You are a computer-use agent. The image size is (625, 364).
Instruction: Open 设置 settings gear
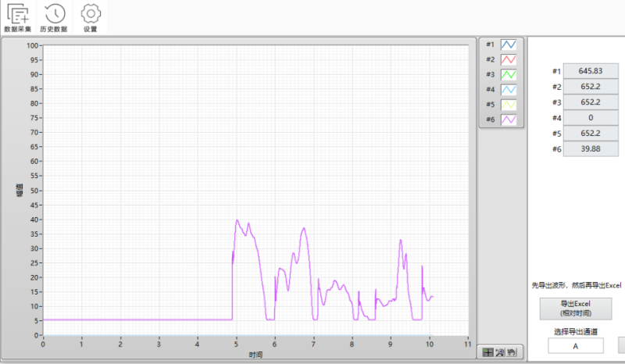click(x=91, y=17)
